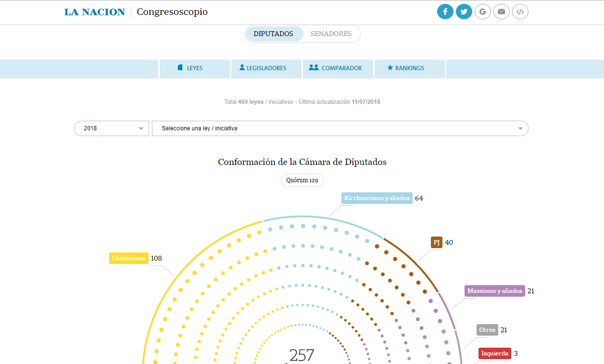Go to the Legisladores tab

tap(266, 68)
